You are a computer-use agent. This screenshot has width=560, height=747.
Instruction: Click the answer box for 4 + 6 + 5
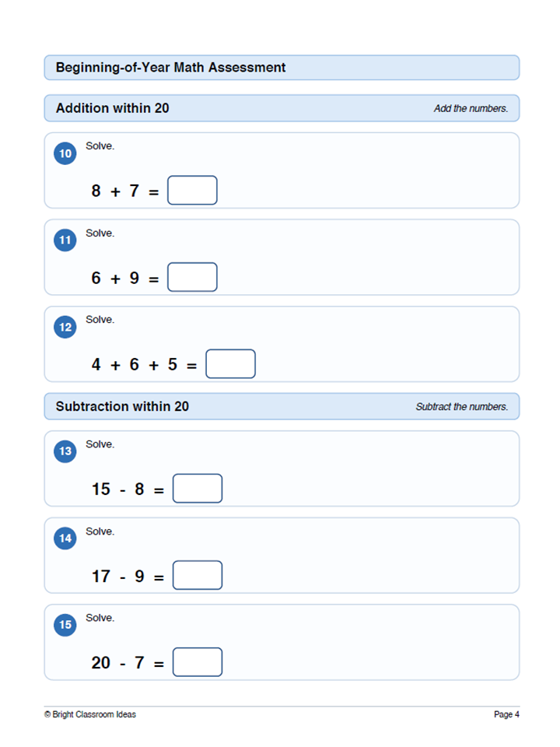pyautogui.click(x=230, y=364)
